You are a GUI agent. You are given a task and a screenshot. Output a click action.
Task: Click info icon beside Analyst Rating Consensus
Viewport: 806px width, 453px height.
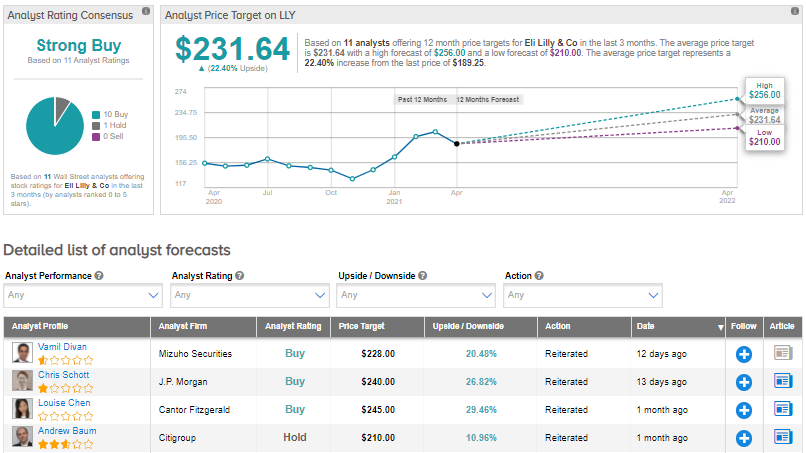click(147, 11)
